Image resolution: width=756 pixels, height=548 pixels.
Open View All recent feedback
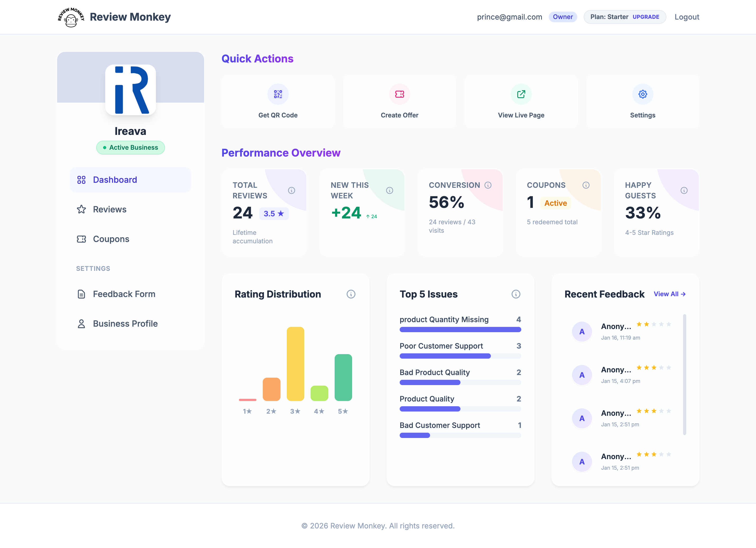670,294
